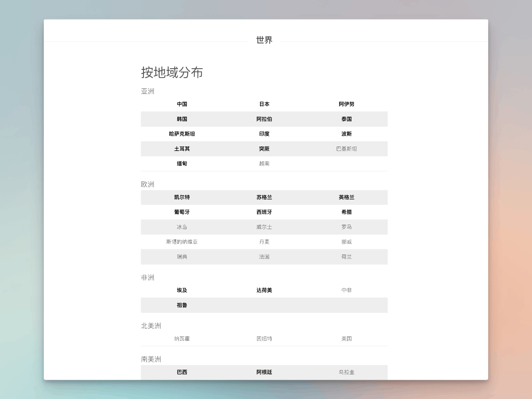Select the 荷兰 cell
The height and width of the screenshot is (399, 532).
346,257
